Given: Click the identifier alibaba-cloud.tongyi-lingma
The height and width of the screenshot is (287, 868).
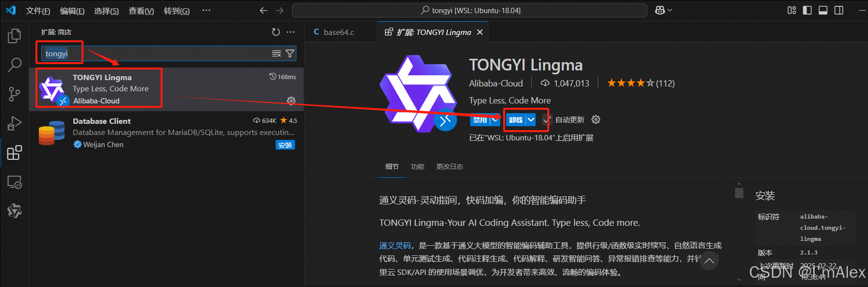Looking at the screenshot, I should point(823,227).
